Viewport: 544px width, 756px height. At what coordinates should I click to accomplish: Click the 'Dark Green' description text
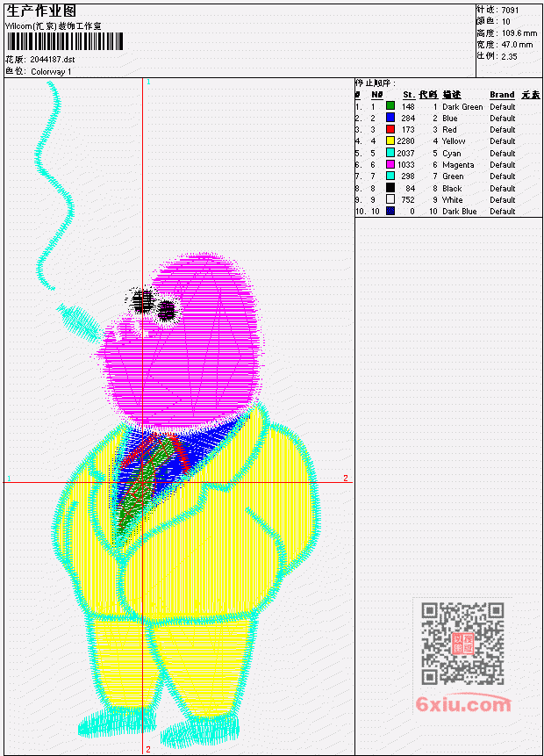point(462,106)
